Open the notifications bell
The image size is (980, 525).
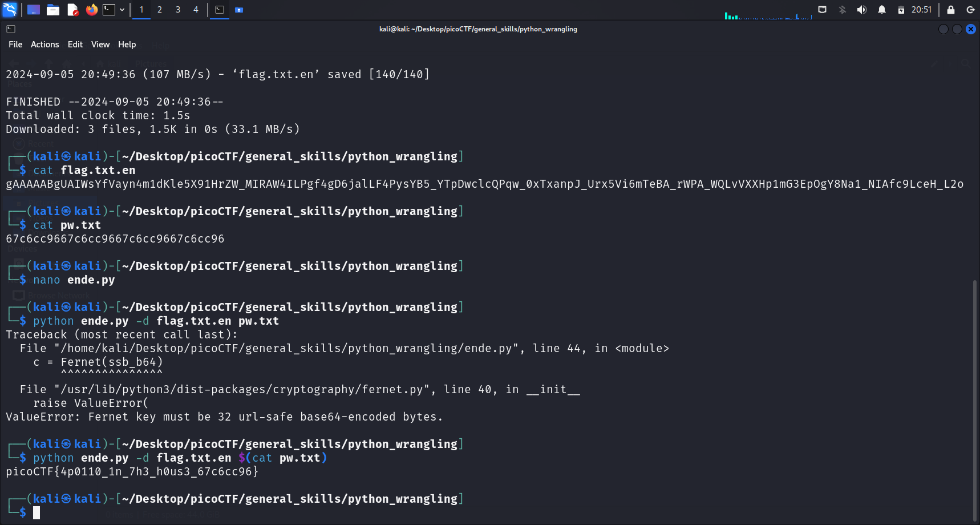pyautogui.click(x=882, y=10)
